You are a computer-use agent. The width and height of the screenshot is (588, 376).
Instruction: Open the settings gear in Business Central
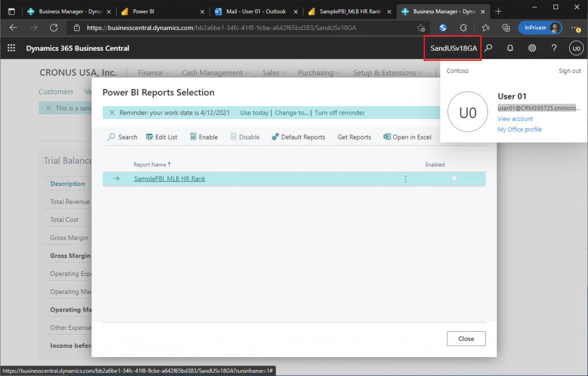[532, 48]
